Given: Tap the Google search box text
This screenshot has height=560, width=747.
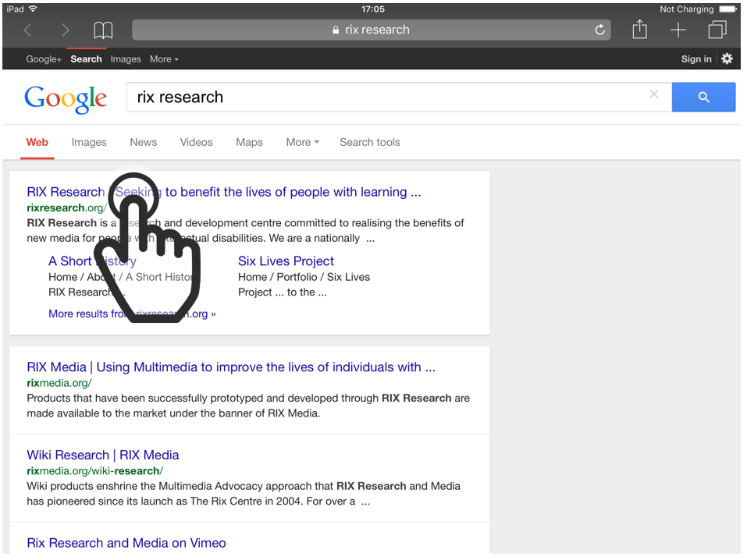Looking at the screenshot, I should (180, 97).
